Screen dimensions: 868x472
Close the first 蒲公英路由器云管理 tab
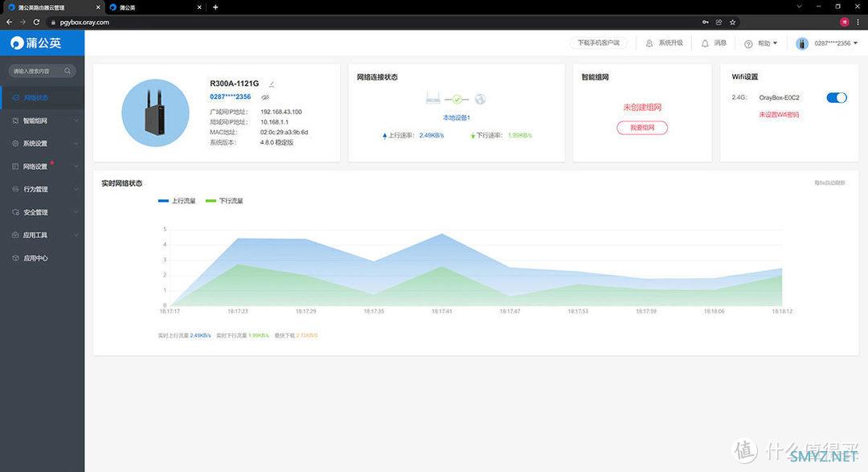click(x=98, y=7)
